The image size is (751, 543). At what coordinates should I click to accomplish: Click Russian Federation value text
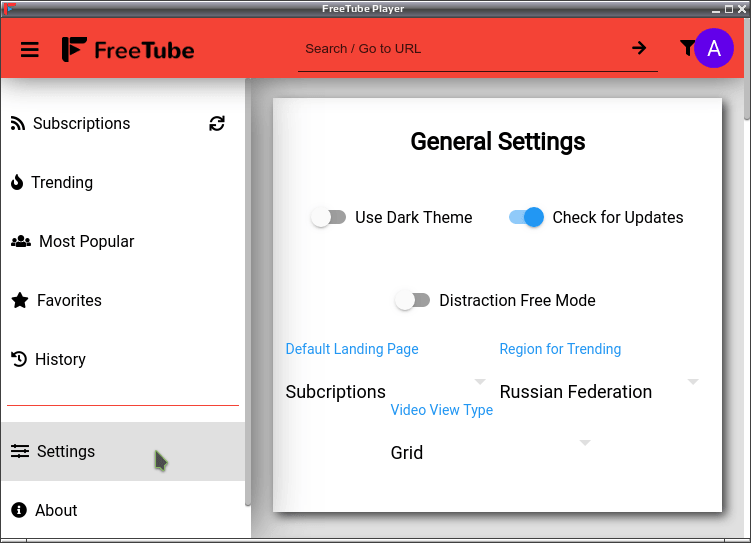coord(576,392)
